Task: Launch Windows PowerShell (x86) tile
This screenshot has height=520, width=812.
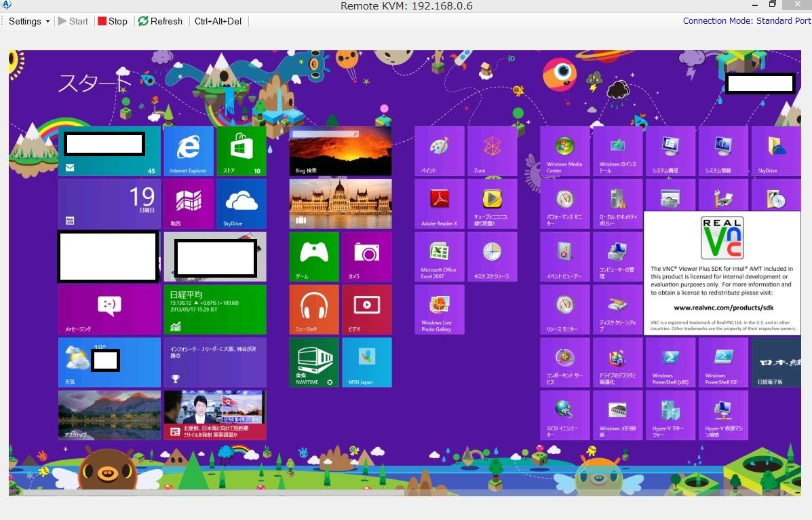Action: [671, 363]
